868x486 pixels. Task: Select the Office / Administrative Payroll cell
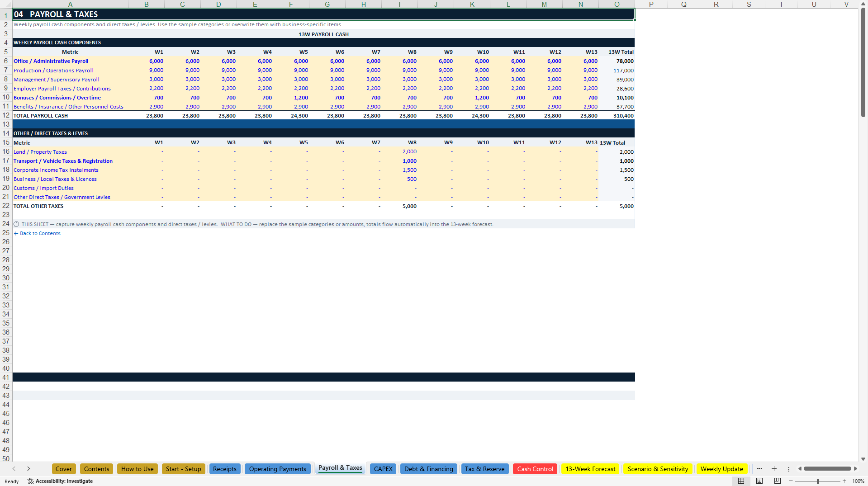click(70, 61)
